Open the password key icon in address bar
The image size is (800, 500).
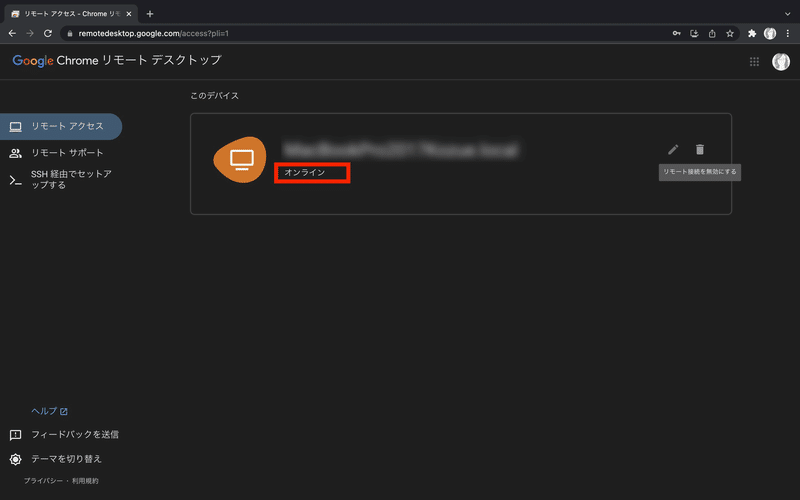click(677, 34)
